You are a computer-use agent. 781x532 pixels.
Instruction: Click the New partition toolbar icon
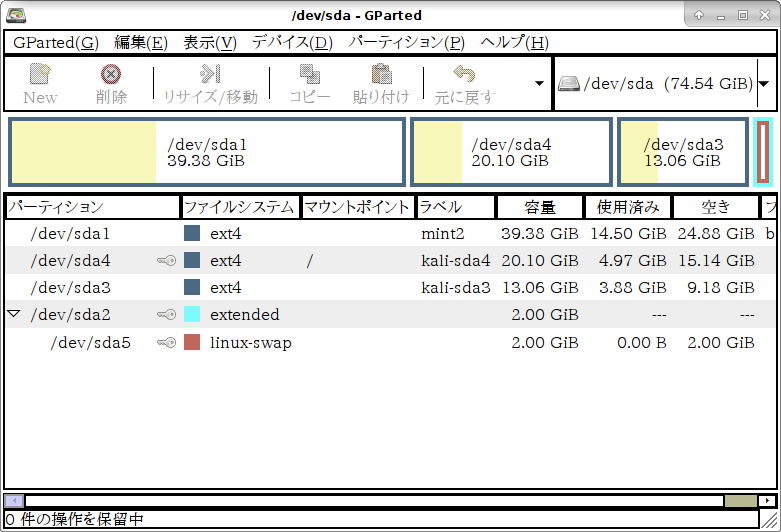click(x=40, y=74)
